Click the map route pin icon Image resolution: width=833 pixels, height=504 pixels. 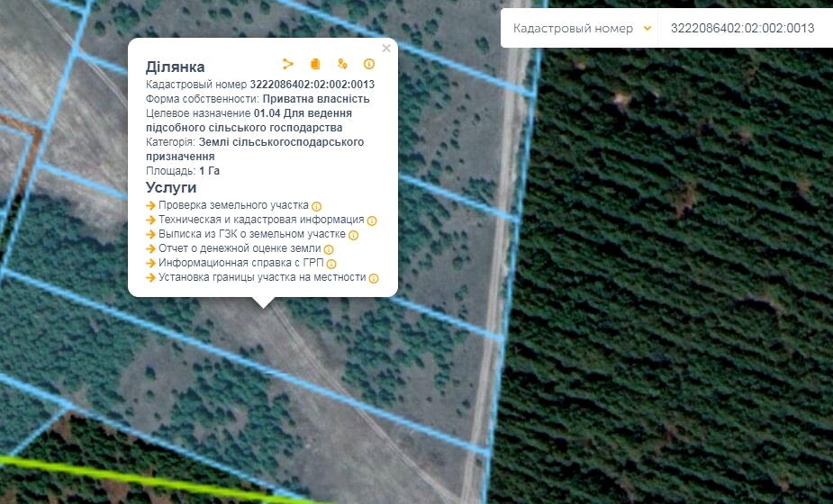click(342, 64)
